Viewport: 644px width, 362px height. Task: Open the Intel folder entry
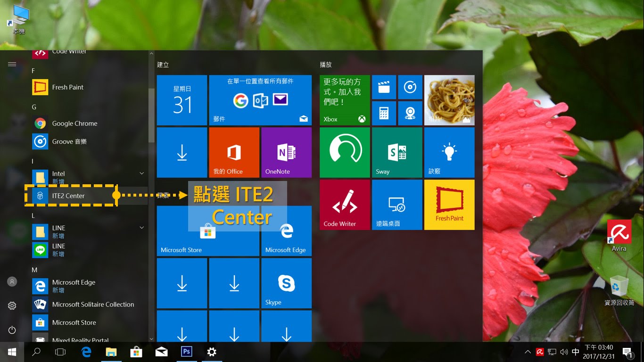[x=90, y=177]
